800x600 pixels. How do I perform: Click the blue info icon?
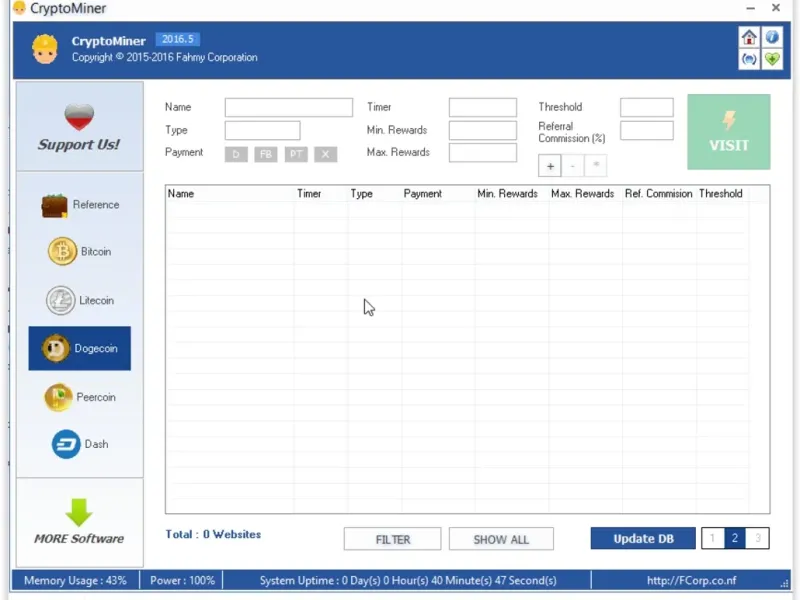[772, 37]
